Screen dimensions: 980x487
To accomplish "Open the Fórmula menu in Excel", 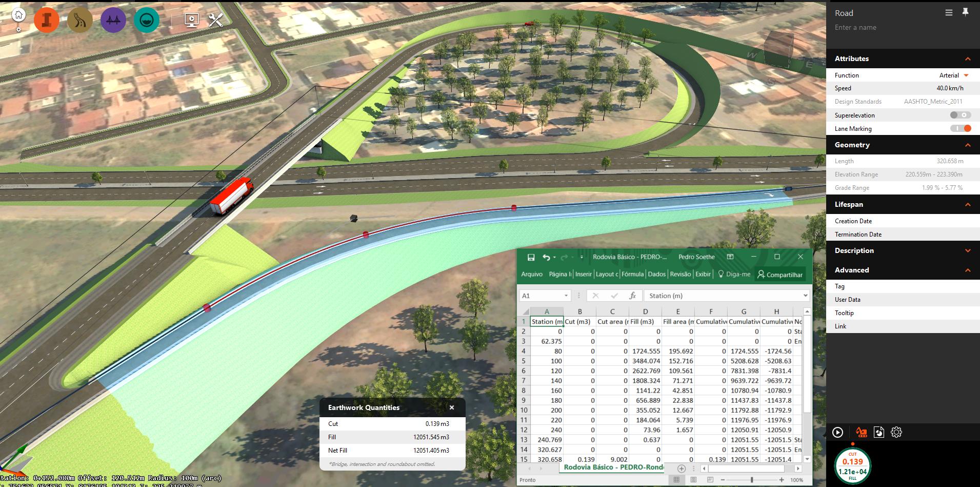I will [x=632, y=274].
